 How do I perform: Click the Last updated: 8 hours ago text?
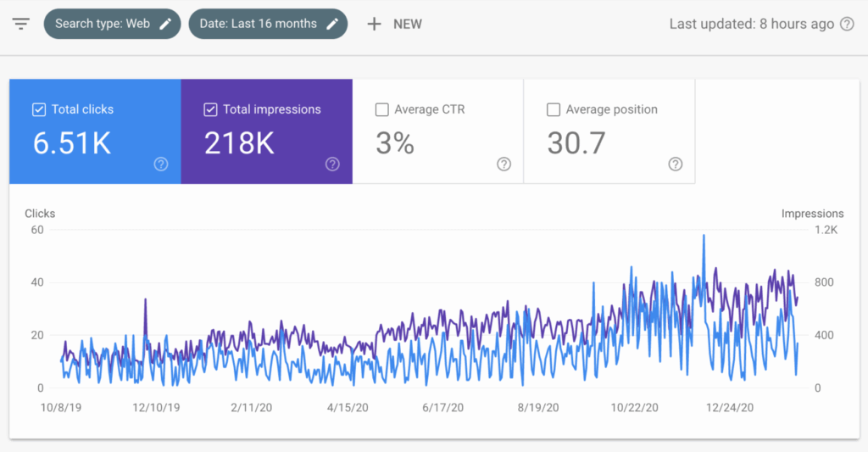coord(752,24)
